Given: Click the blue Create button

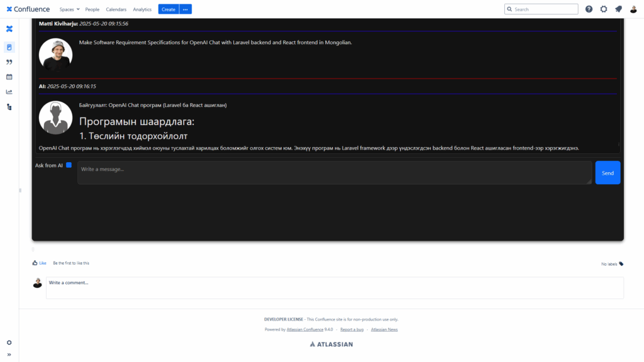Looking at the screenshot, I should pos(169,9).
